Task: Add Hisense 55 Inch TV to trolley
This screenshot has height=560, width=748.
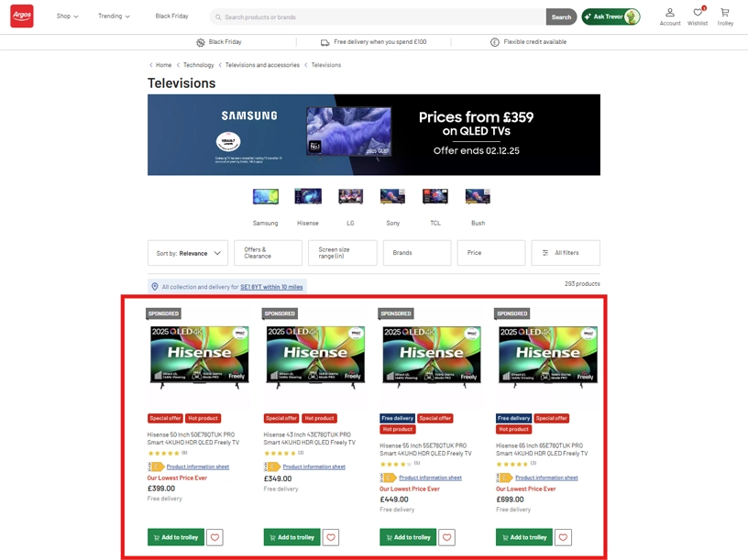Action: (407, 537)
